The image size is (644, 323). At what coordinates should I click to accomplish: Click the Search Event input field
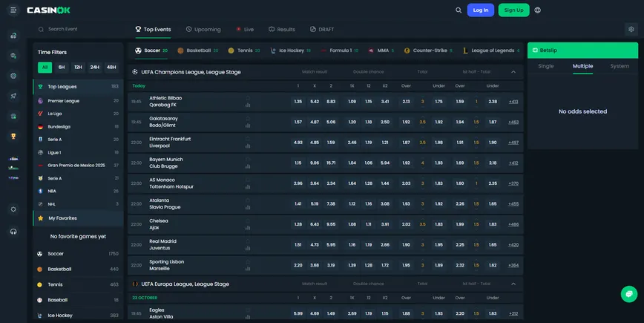(74, 30)
